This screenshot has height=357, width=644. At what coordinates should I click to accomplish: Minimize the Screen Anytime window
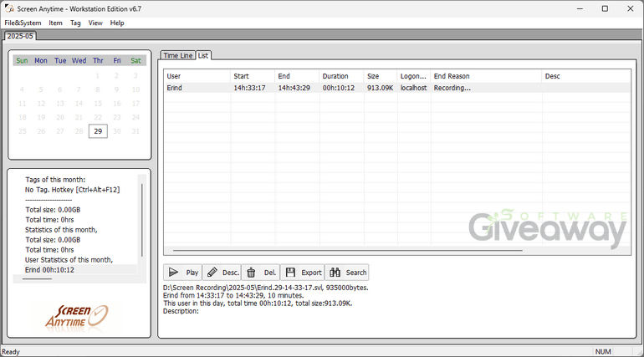tap(580, 8)
